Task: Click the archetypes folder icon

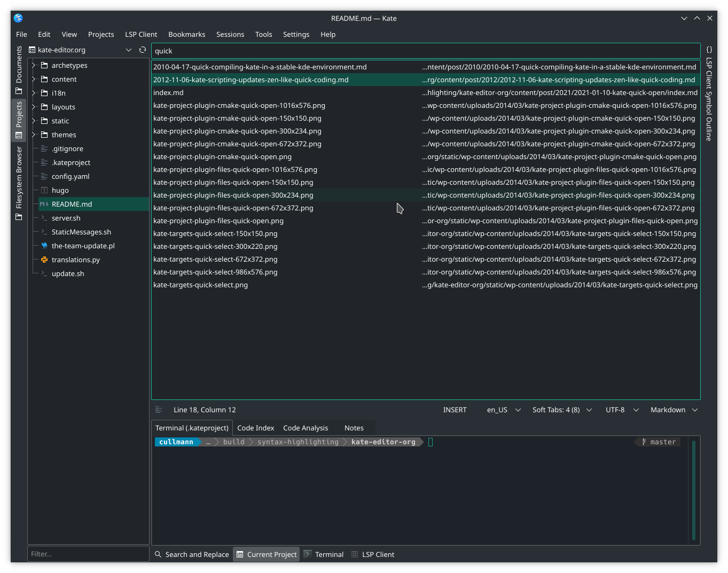Action: [44, 65]
